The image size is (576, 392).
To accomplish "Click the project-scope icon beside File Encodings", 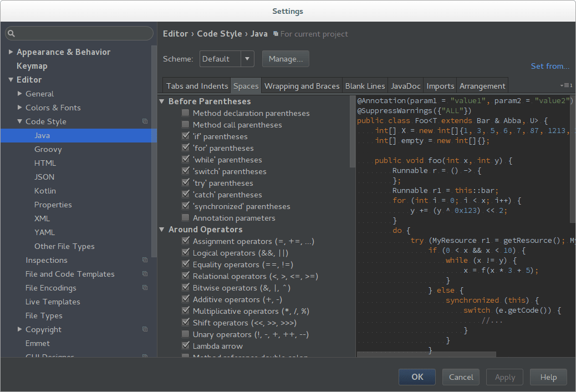I will coord(145,288).
